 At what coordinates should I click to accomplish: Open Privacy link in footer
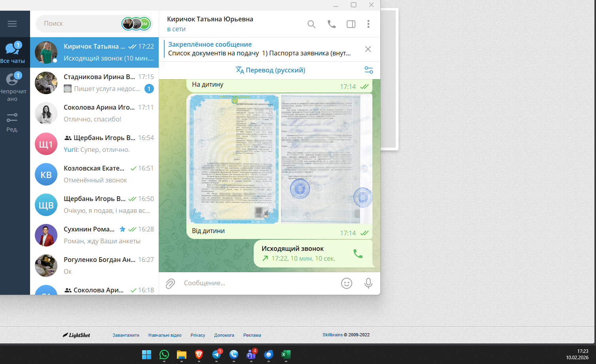(x=198, y=335)
